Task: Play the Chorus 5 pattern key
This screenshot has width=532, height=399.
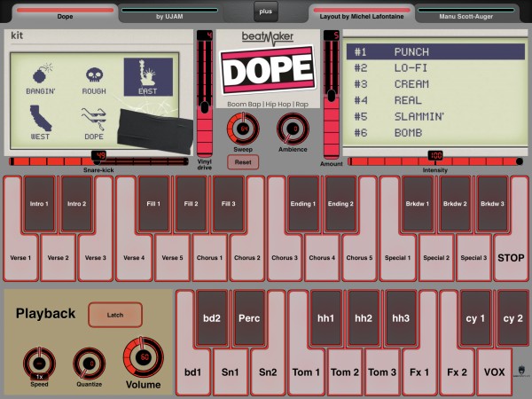Action: [x=359, y=258]
